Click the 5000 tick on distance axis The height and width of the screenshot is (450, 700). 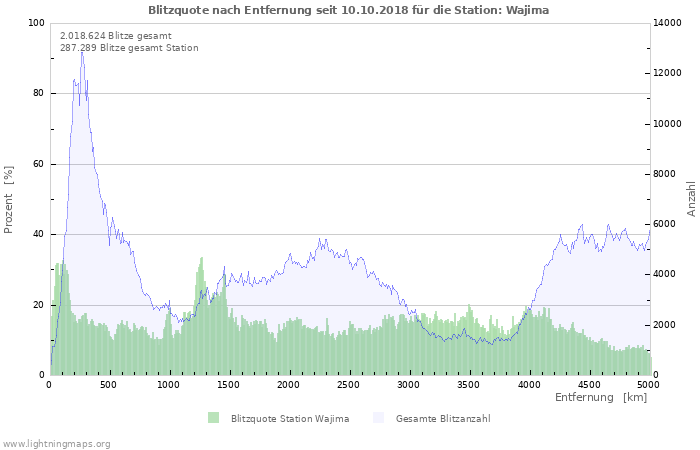point(649,385)
